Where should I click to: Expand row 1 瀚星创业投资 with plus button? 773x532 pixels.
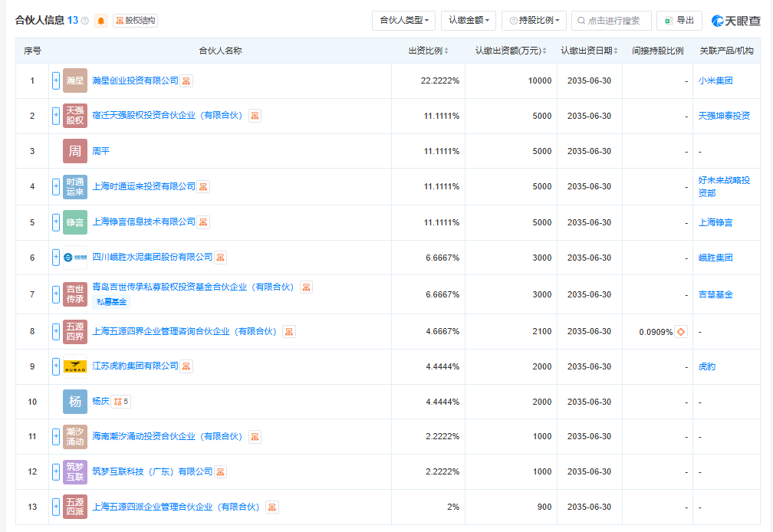[x=56, y=80]
